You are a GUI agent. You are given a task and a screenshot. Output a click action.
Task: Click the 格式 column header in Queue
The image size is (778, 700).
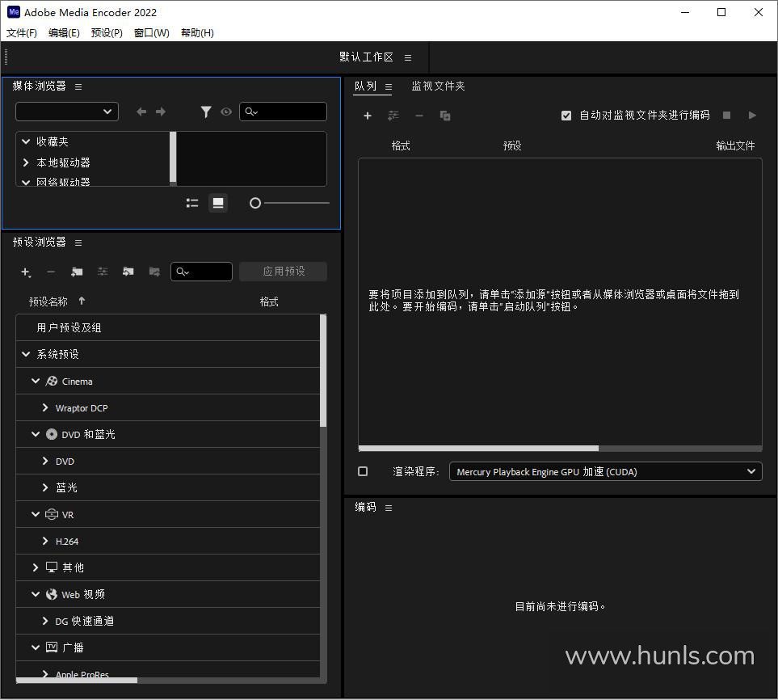click(401, 146)
